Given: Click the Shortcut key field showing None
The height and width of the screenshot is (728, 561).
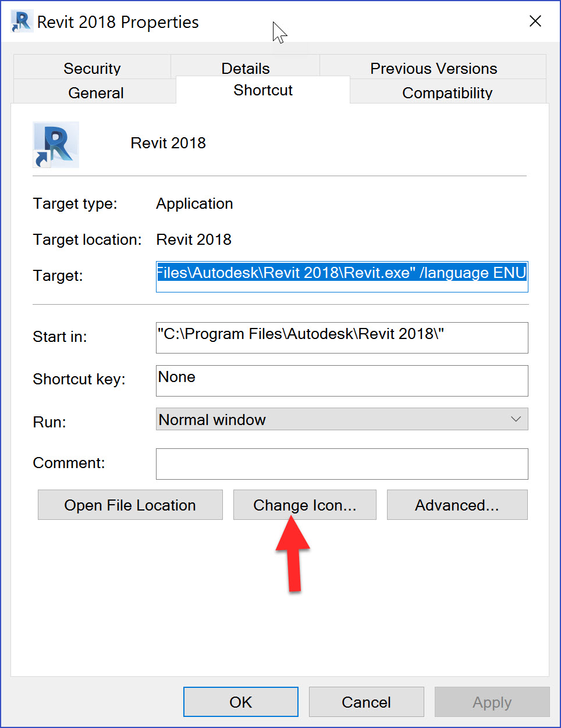Looking at the screenshot, I should 342,380.
